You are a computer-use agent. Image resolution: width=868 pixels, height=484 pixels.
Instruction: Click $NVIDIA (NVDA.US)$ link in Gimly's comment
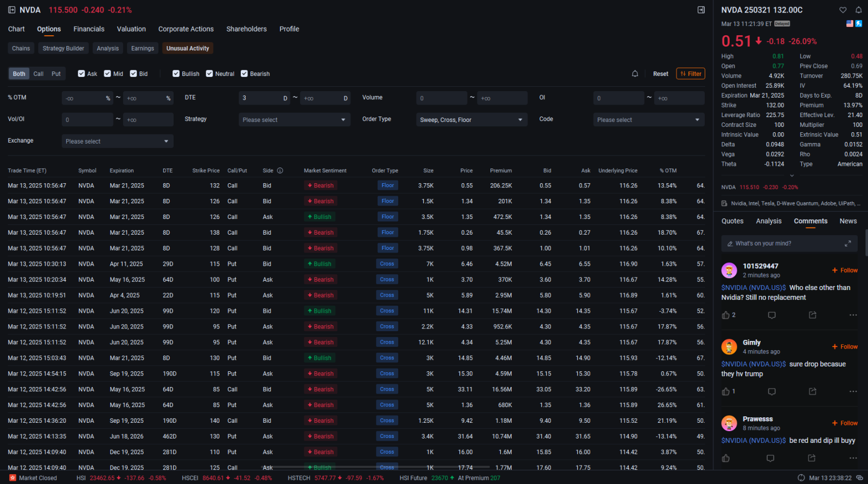coord(754,364)
